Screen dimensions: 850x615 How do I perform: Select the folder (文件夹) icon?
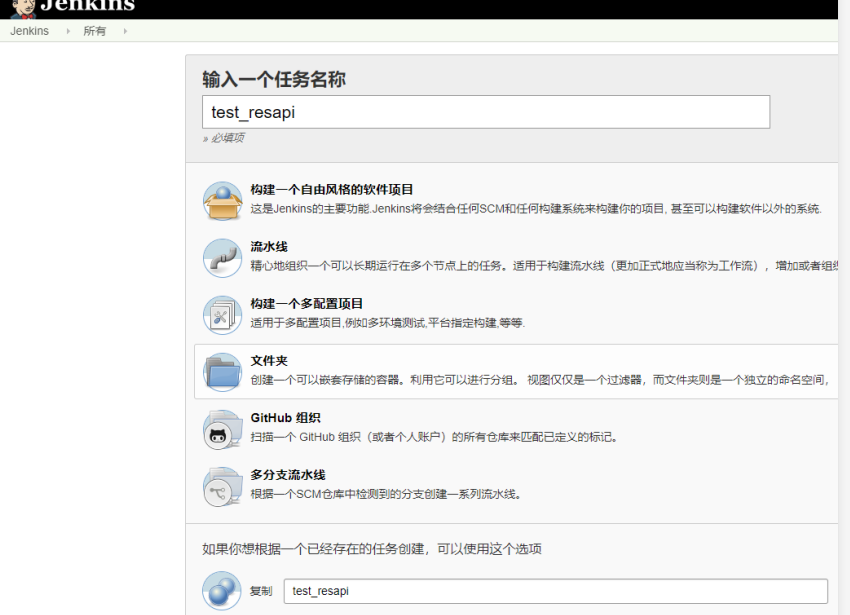[222, 371]
